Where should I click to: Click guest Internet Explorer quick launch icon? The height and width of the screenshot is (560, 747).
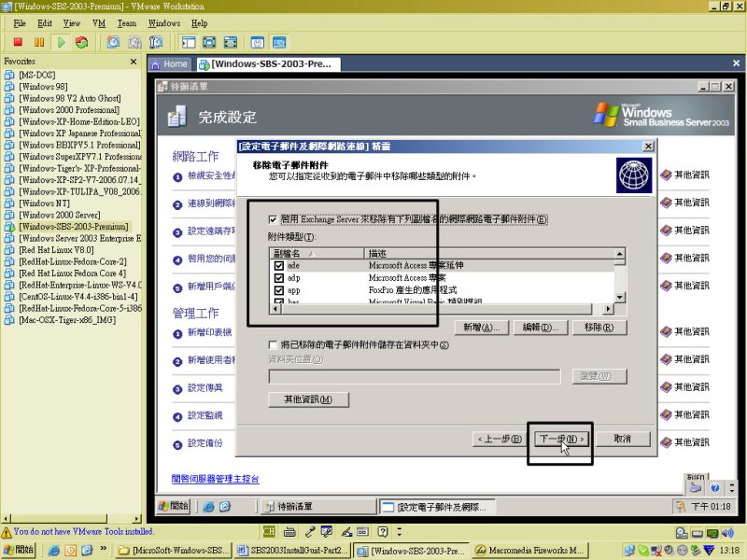tap(208, 507)
